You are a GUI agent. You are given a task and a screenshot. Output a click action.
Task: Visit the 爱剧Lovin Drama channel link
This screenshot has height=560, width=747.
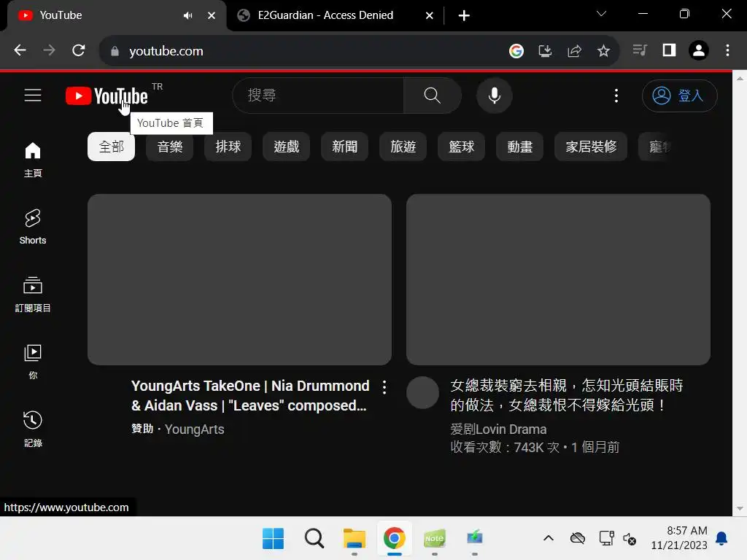tap(498, 429)
